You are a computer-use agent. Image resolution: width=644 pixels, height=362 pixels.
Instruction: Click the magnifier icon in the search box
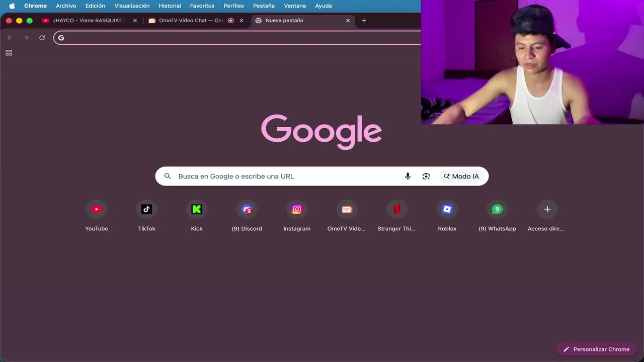tap(168, 176)
